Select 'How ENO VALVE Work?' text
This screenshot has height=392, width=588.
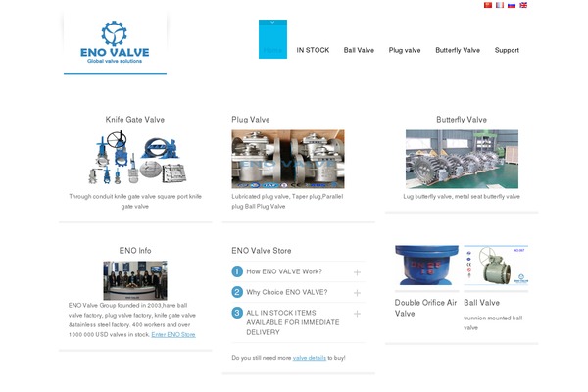pyautogui.click(x=284, y=271)
